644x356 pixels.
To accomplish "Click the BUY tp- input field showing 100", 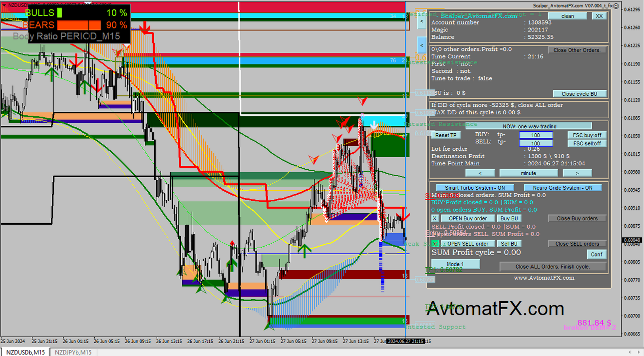I will pyautogui.click(x=536, y=135).
